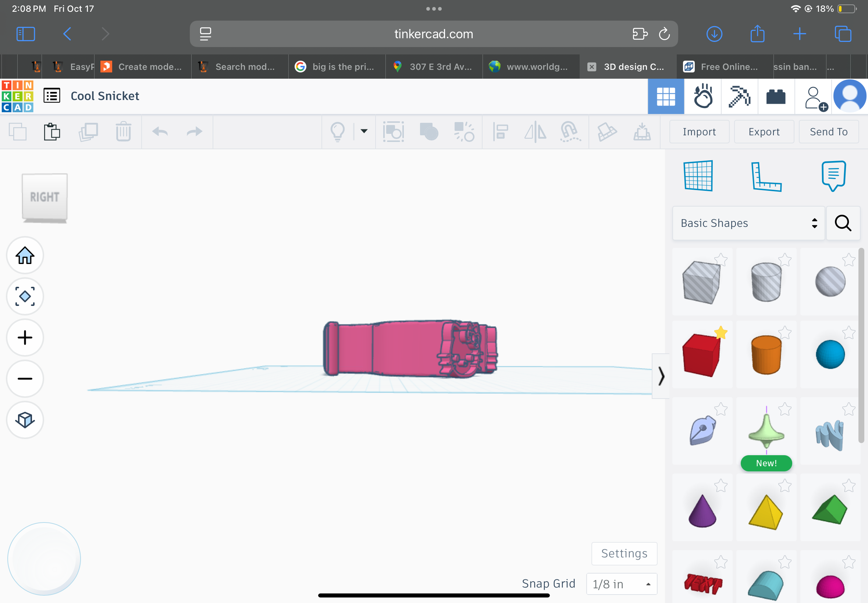
Task: Open the Snap Grid 1/8 in dropdown
Action: click(622, 584)
